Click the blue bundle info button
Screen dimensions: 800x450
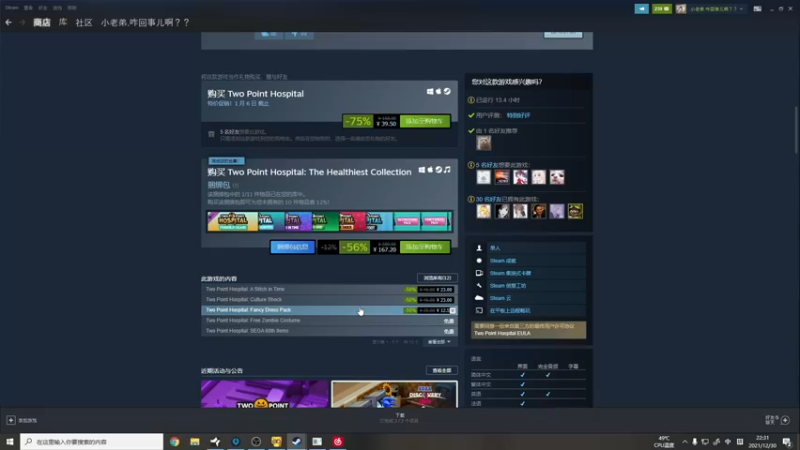pyautogui.click(x=292, y=247)
